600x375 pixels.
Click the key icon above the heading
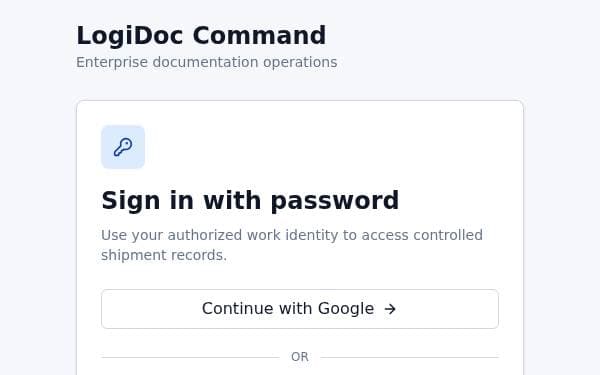coord(123,147)
